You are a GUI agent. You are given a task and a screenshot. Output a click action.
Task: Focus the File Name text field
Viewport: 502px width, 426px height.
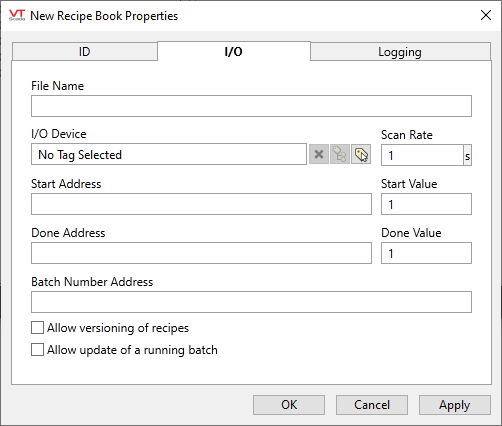(251, 106)
